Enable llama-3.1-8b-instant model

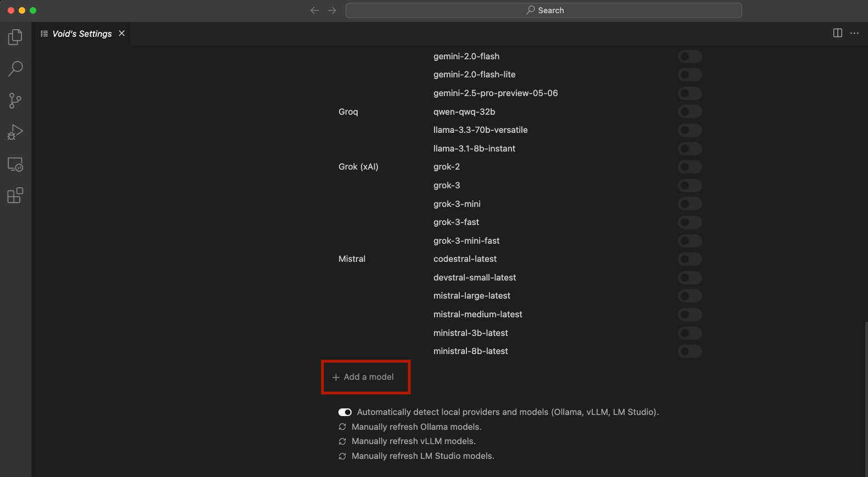(x=690, y=149)
